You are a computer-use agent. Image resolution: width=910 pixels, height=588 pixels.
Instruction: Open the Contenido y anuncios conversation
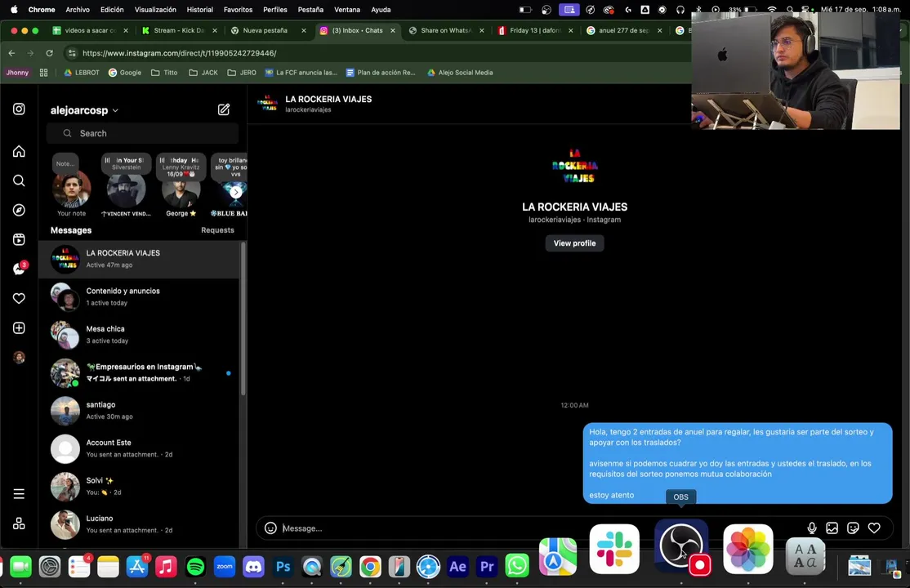click(x=140, y=296)
